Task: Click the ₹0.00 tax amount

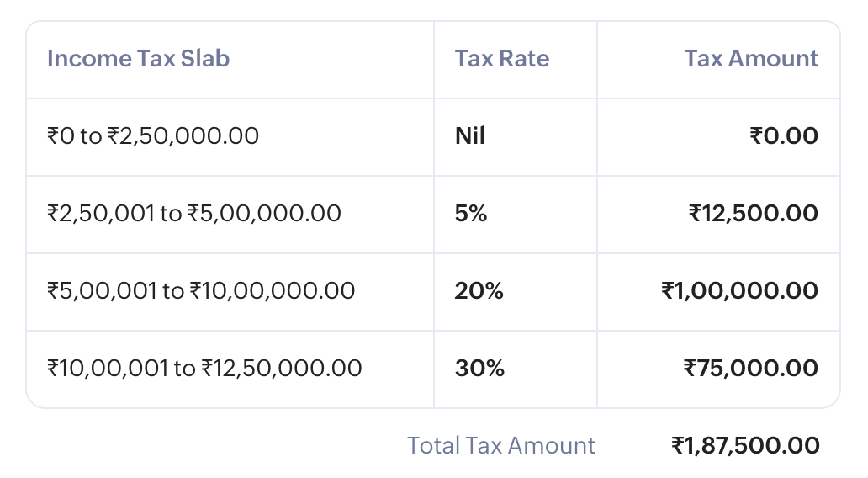Action: (784, 136)
